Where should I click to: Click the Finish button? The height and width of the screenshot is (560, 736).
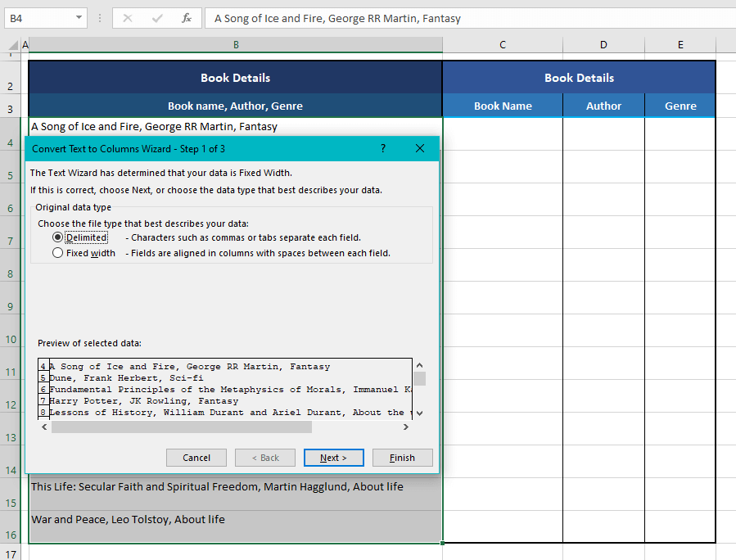[402, 458]
